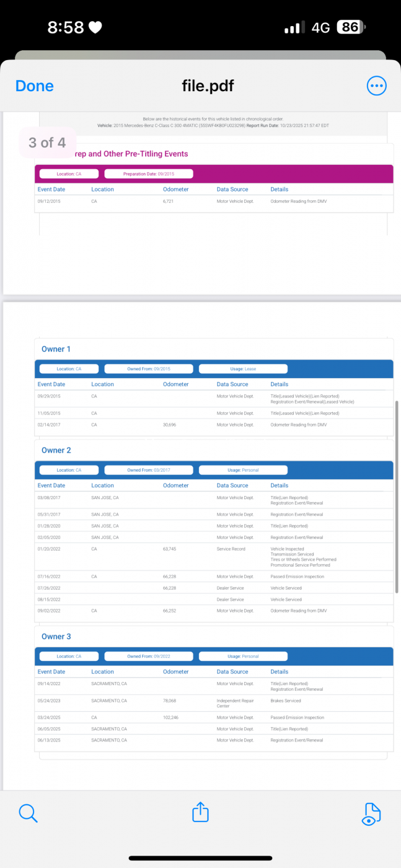Tap the battery indicator showing 86
Viewport: 401px width, 868px height.
351,27
